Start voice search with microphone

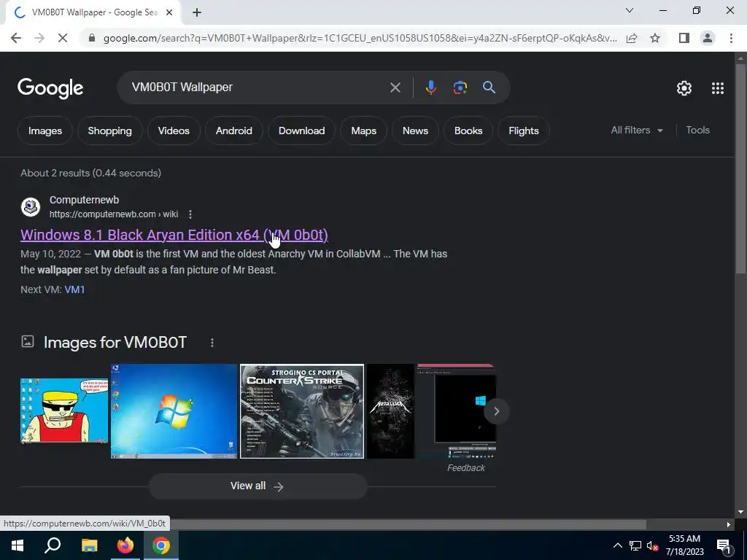click(430, 87)
